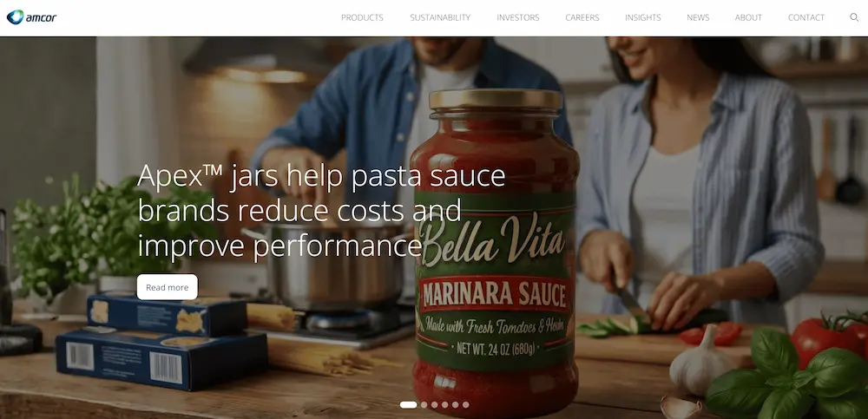Open the Sustainability menu
This screenshot has height=419, width=868.
coord(440,17)
